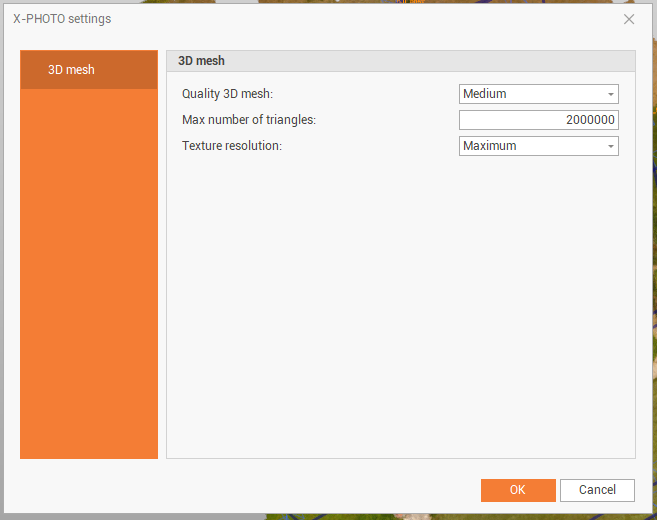Click the 3D mesh section header bar
Viewport: 657px width, 520px height.
pos(400,61)
